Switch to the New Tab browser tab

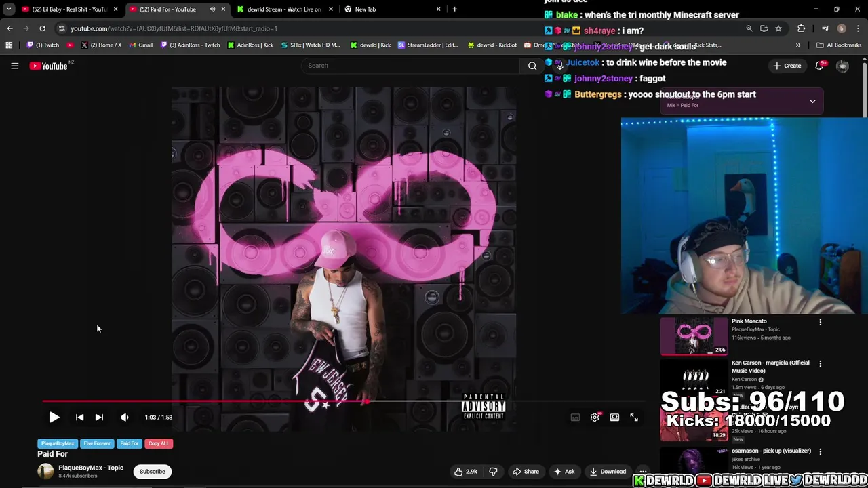[393, 9]
